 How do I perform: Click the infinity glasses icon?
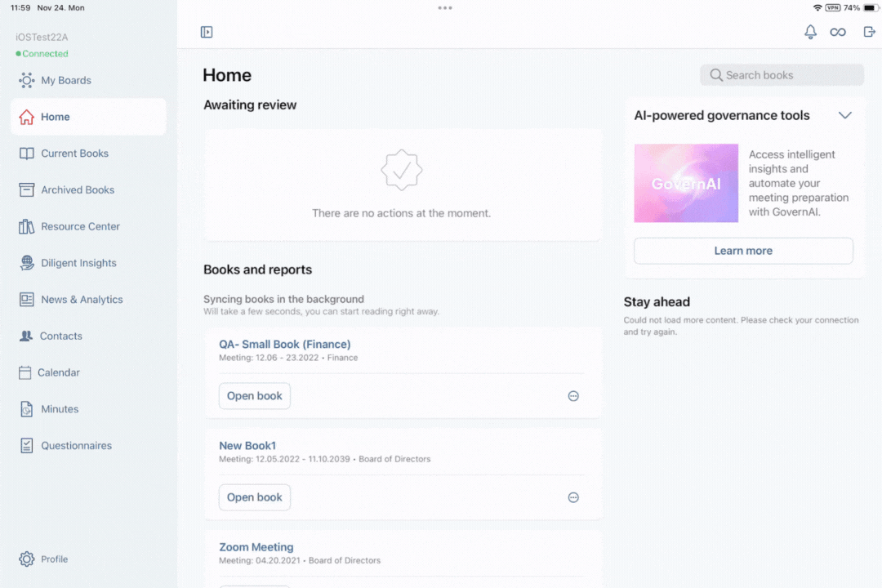click(838, 32)
